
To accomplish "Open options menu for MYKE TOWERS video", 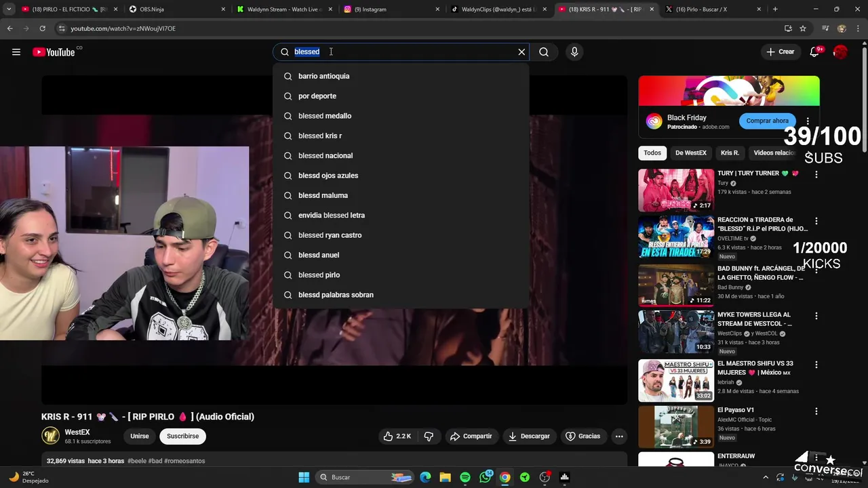I will (816, 317).
